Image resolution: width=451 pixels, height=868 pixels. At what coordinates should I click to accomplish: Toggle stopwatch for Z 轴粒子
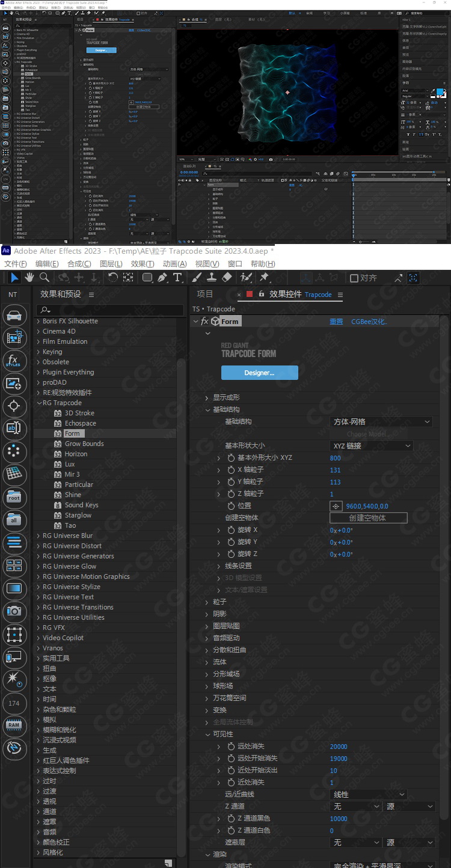pos(231,494)
